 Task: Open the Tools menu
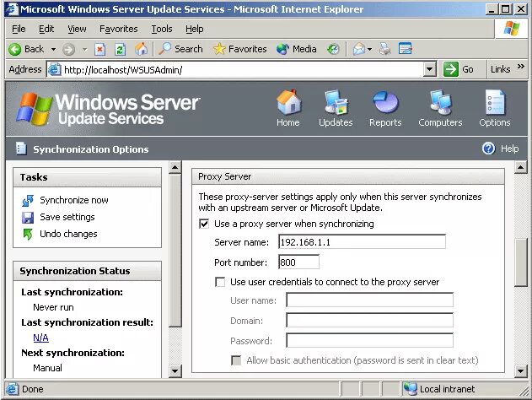(x=162, y=30)
